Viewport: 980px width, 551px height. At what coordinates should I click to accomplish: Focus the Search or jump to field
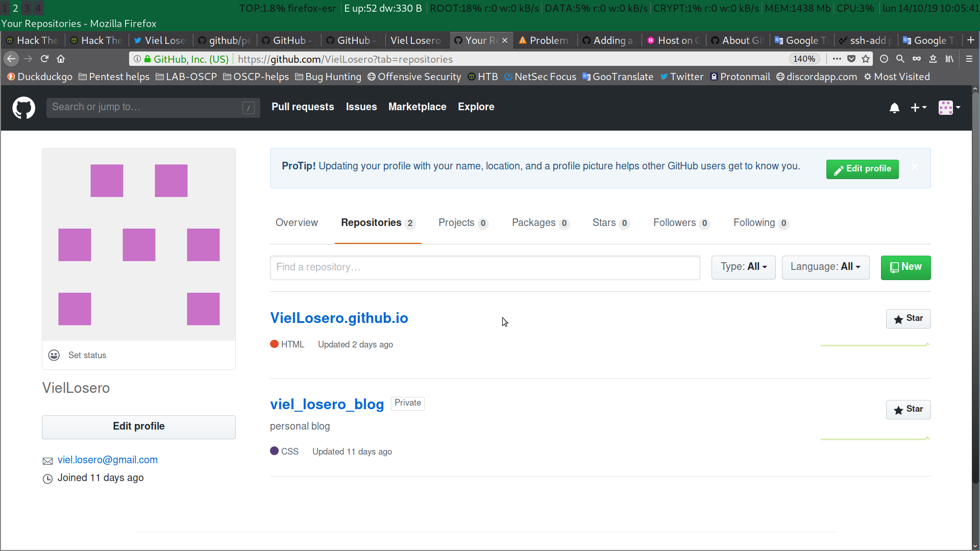[153, 108]
